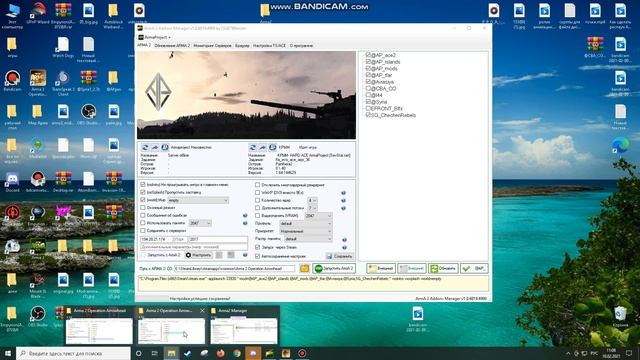Click the round clock icon in the KPMM server panel

pos(272,147)
